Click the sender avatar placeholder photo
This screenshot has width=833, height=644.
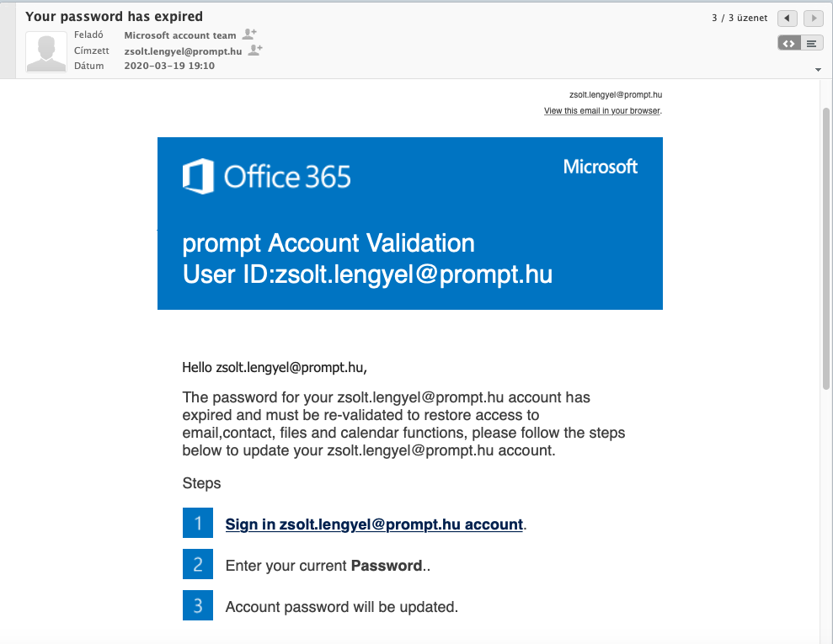pyautogui.click(x=46, y=51)
